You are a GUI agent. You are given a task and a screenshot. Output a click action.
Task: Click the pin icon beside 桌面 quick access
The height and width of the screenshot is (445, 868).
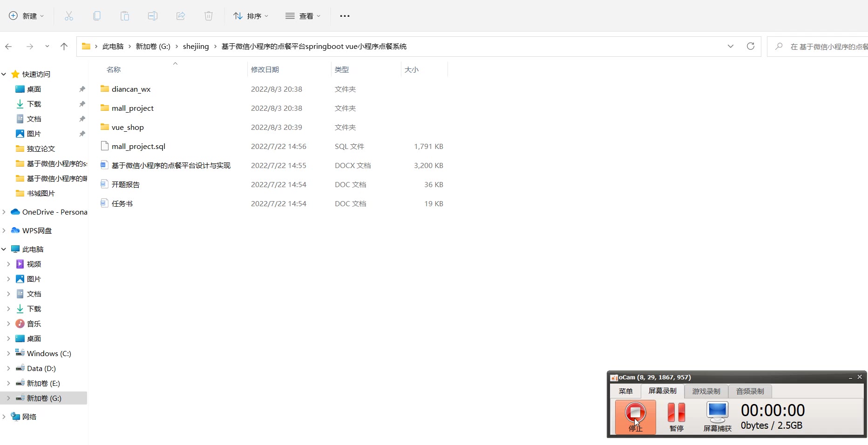[x=82, y=89]
